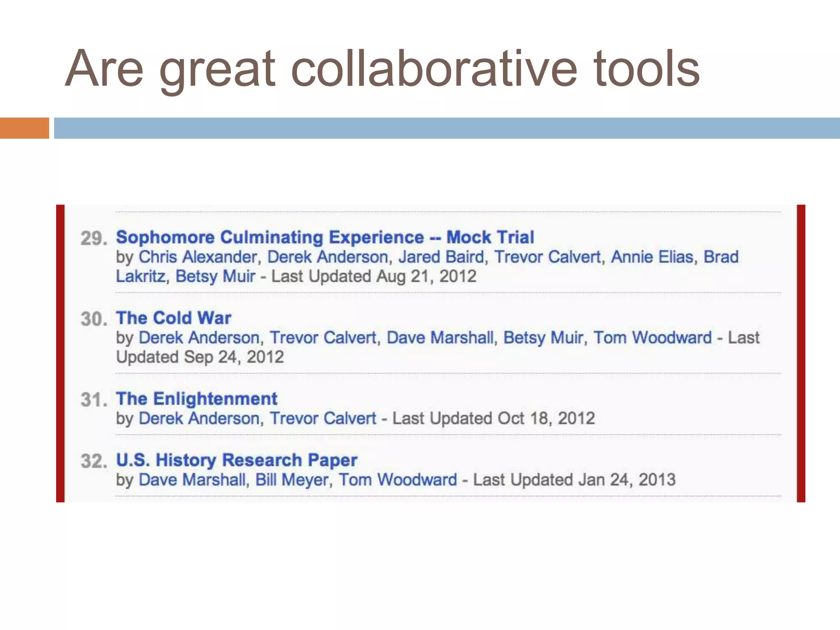Click the Brad Lakritz author name

tap(721, 257)
